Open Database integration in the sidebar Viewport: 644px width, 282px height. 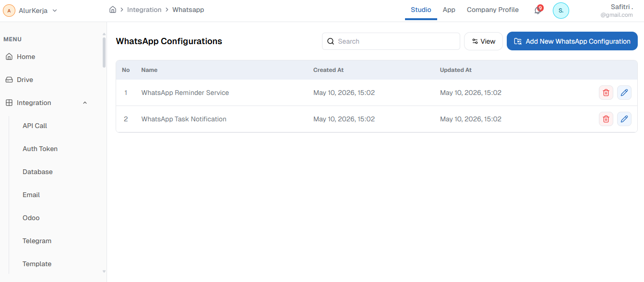(38, 172)
